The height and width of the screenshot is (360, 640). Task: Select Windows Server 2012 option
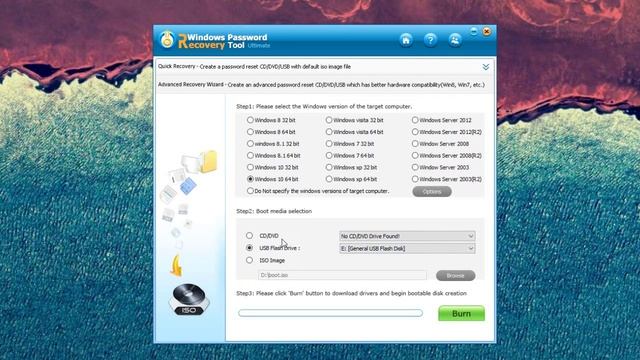coord(415,120)
